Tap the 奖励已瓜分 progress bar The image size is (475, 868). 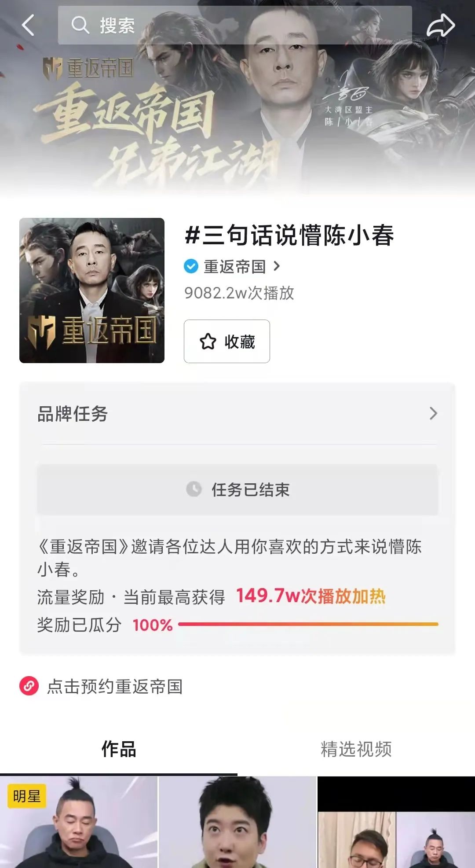(308, 624)
